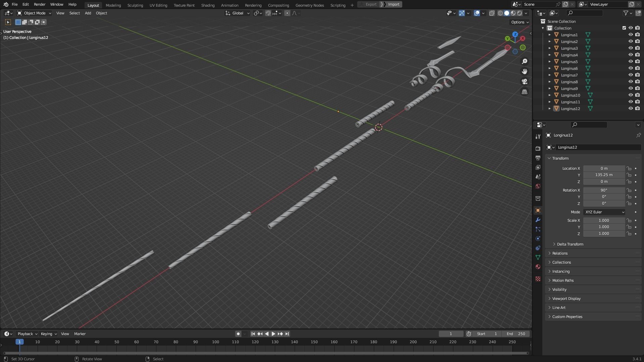Switch perspective/orthographic grid icon

tap(525, 92)
